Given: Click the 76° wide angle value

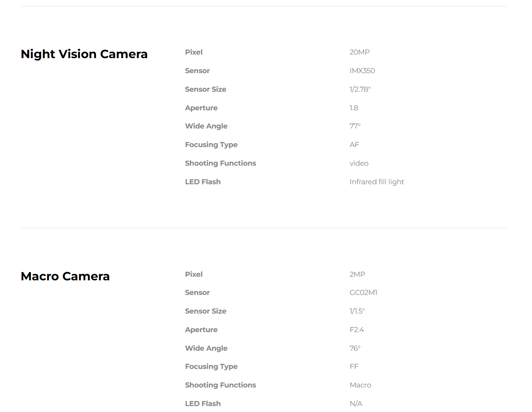Looking at the screenshot, I should [355, 348].
